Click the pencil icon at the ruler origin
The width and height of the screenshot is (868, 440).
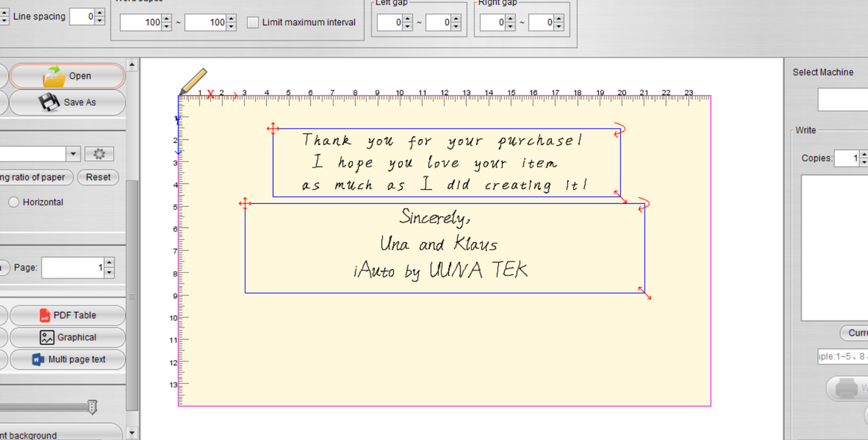click(193, 81)
